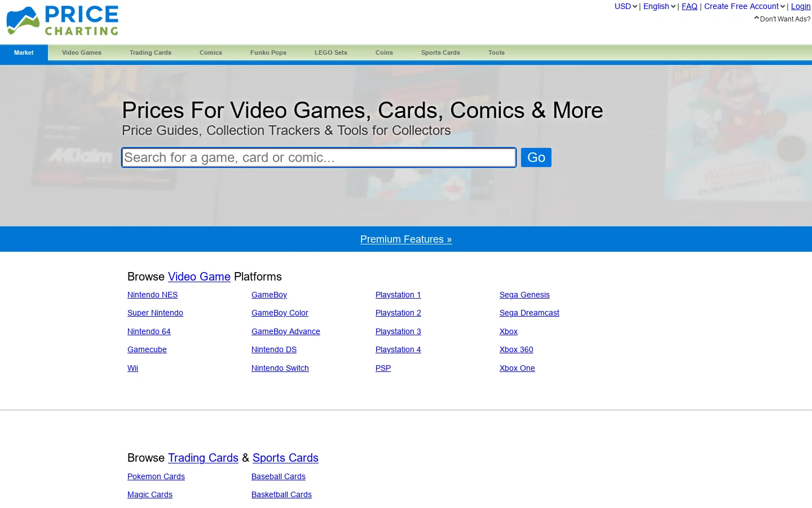Open the Funko Pops menu
Viewport: 812px width, 508px height.
pos(268,52)
